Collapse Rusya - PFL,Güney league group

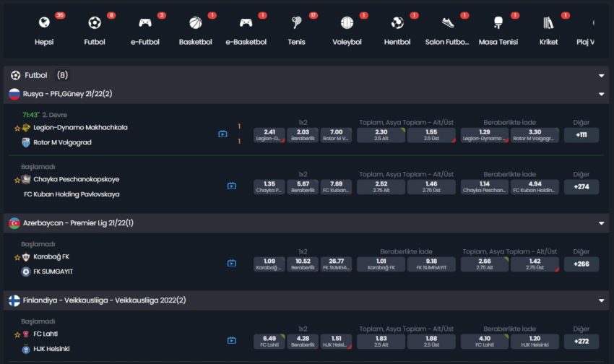coord(601,94)
